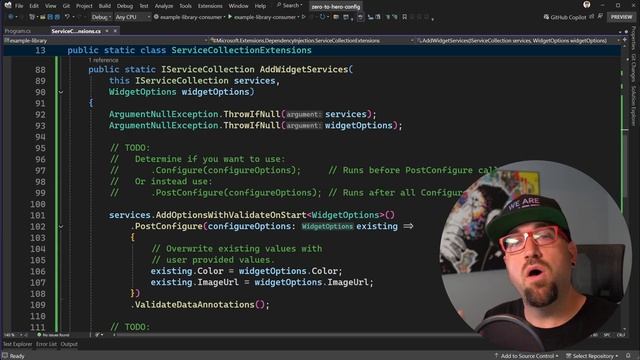Click the Save All toolbar icon
640x360 pixels.
pos(57,17)
